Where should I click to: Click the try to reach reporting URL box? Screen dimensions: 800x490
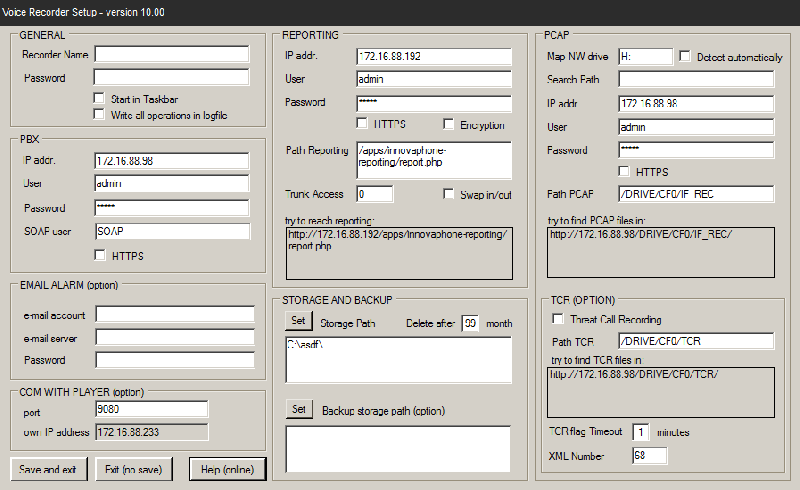(399, 254)
